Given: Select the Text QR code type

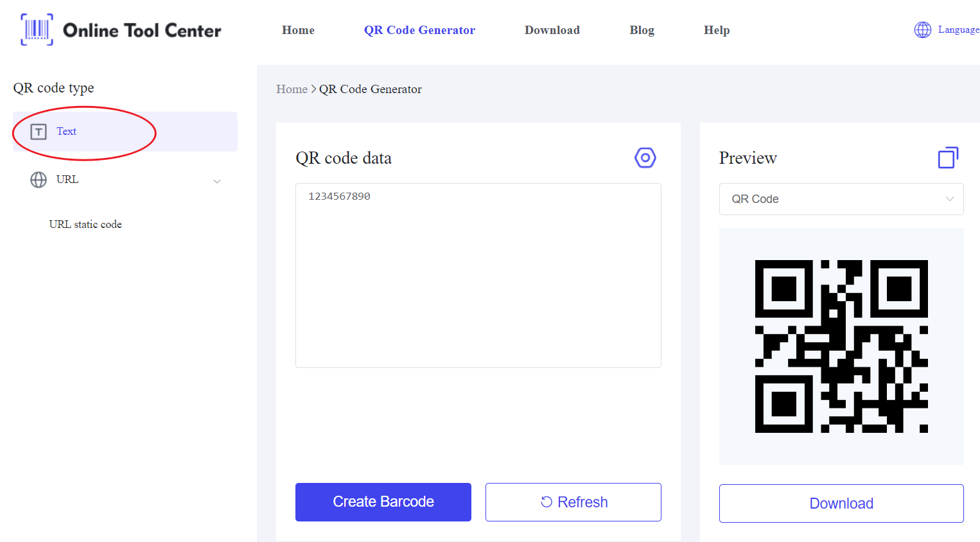Looking at the screenshot, I should point(125,132).
